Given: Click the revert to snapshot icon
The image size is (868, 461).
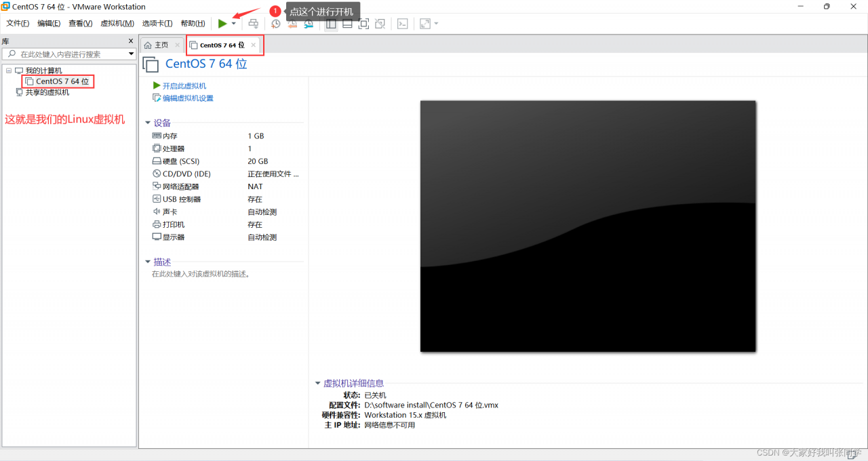Looking at the screenshot, I should click(x=292, y=24).
